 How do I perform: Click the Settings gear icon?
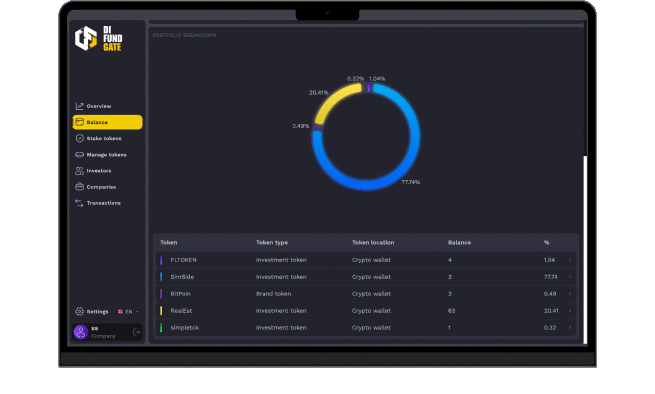click(79, 311)
